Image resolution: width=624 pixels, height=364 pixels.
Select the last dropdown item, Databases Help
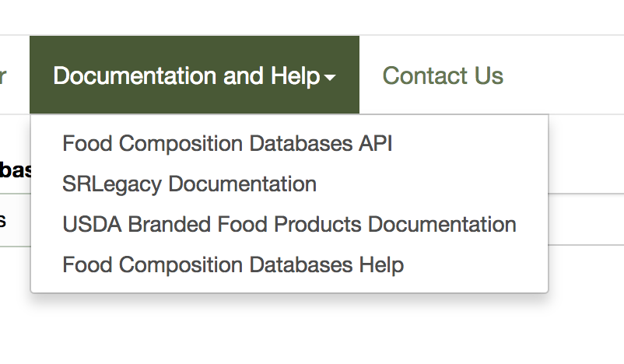233,265
